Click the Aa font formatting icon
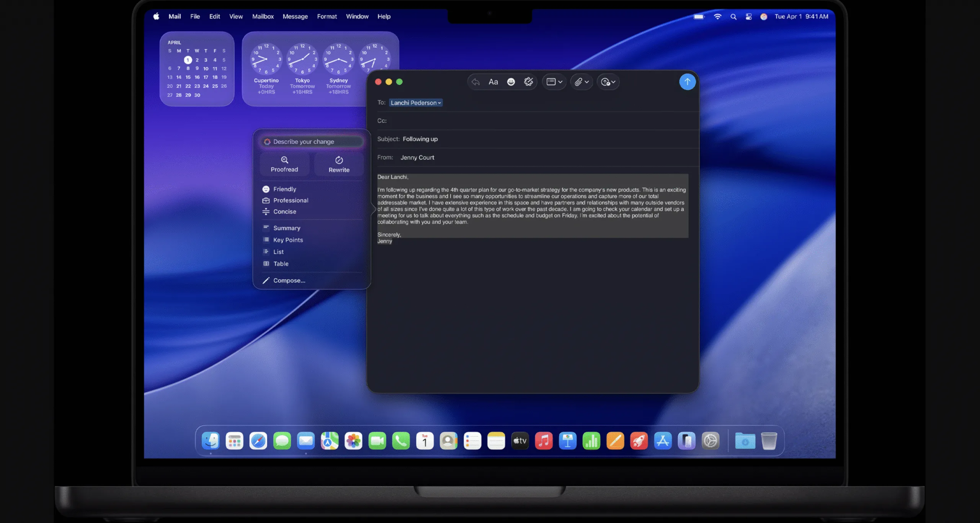The height and width of the screenshot is (523, 980). coord(493,82)
